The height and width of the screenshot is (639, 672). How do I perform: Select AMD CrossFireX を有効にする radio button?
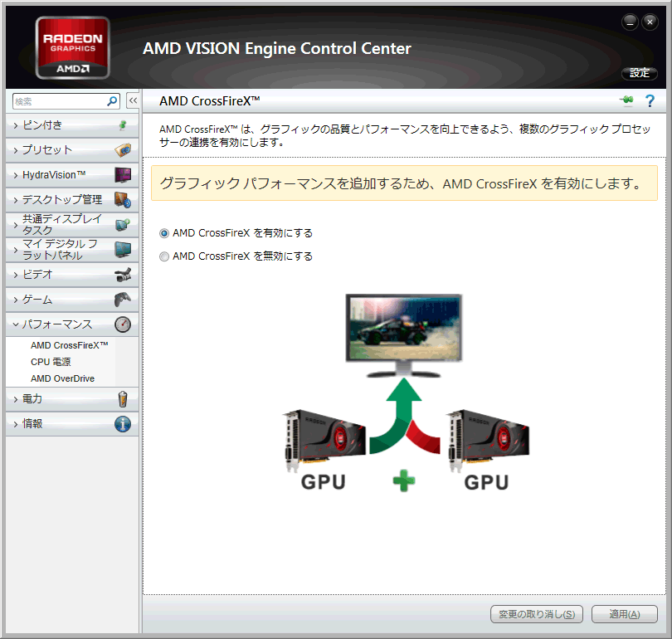(x=164, y=233)
